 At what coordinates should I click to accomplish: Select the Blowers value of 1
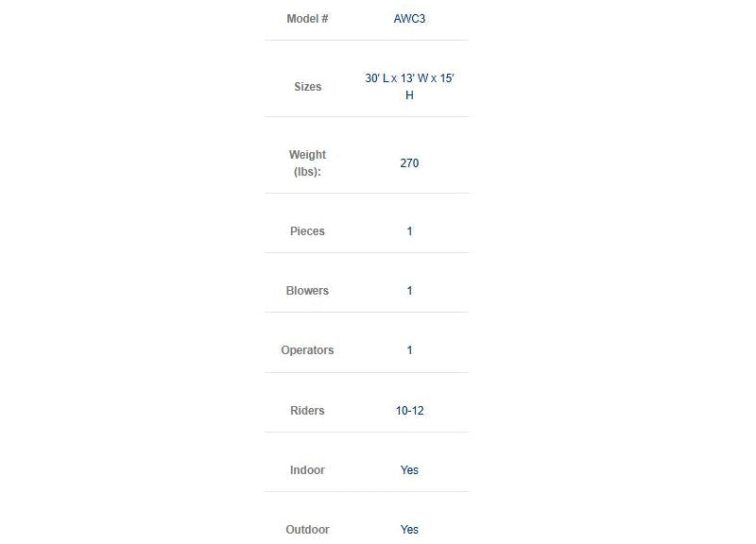[x=409, y=291]
